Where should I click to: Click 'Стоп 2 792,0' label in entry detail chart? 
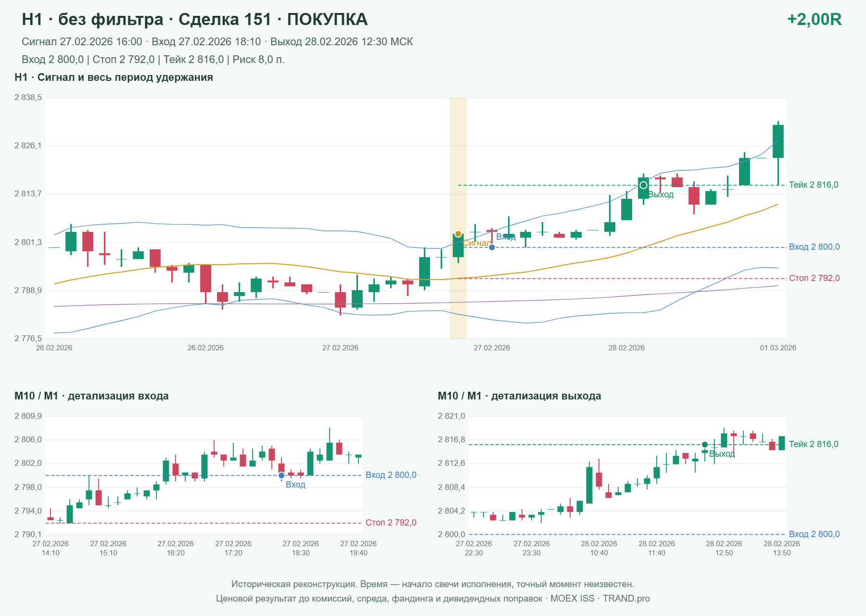click(391, 523)
